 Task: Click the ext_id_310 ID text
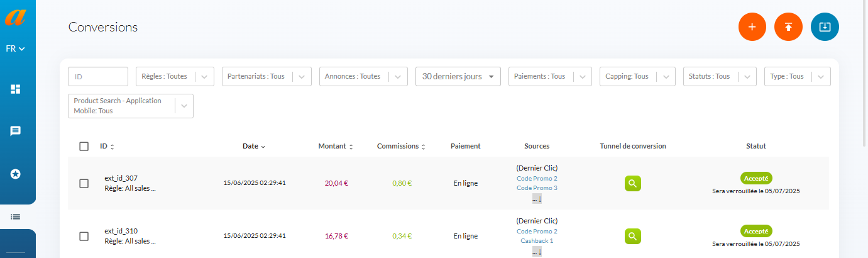[x=121, y=231]
